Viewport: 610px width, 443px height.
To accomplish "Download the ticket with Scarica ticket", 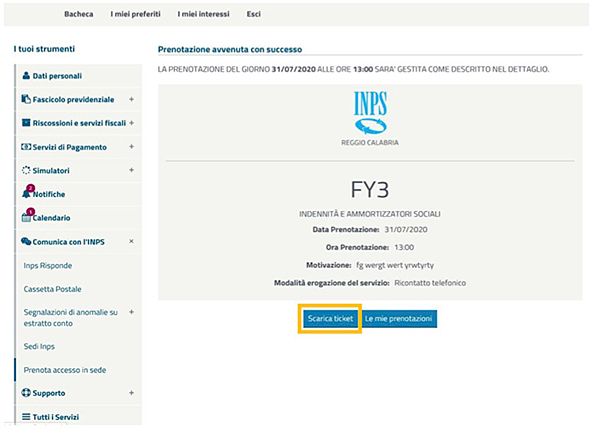I will point(330,319).
